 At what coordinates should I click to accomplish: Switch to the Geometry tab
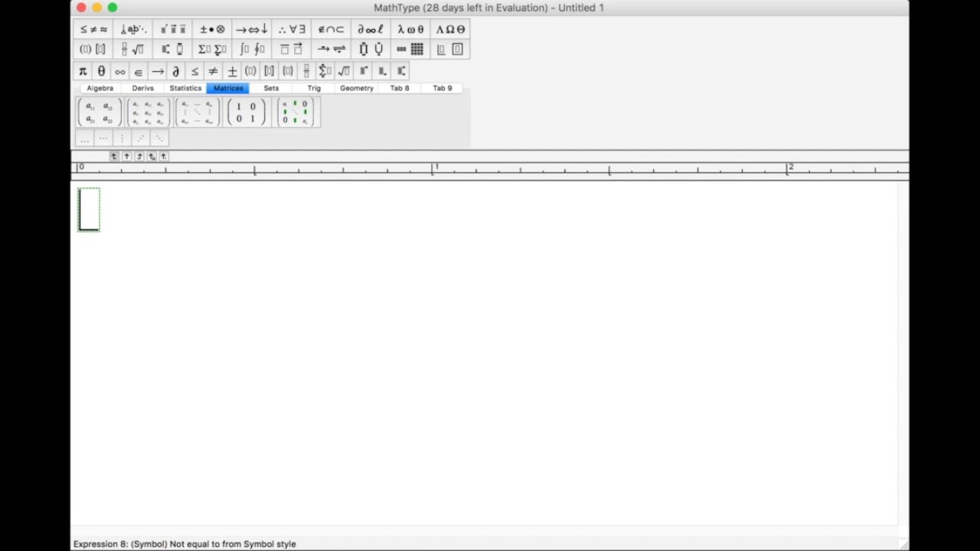pyautogui.click(x=357, y=88)
